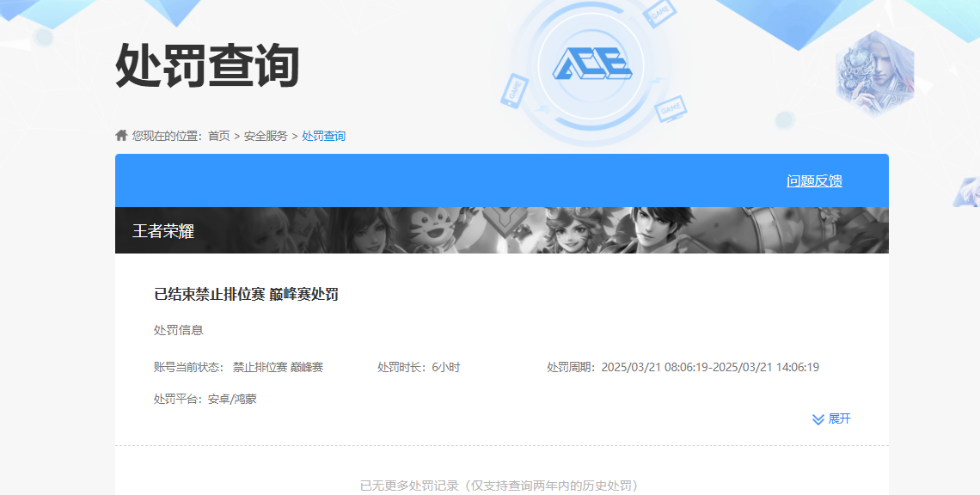This screenshot has height=495, width=980.
Task: Open 安全服务 from the breadcrumb
Action: tap(266, 136)
